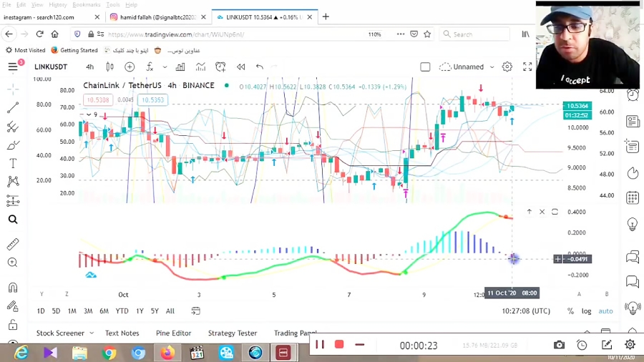Collapse the indicators legend arrow with 9
This screenshot has width=644, height=362.
pos(89,114)
